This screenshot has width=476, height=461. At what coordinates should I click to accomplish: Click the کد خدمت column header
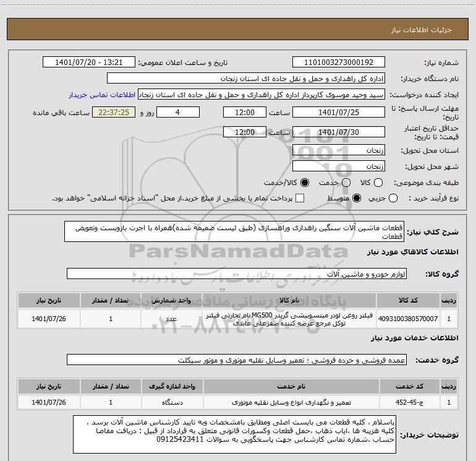tap(409, 386)
